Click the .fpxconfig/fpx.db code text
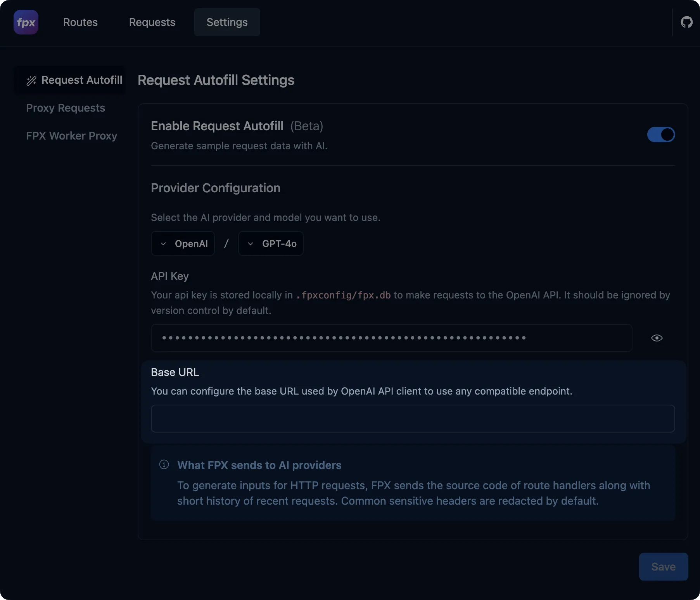Screen dimensions: 700x600 343,295
